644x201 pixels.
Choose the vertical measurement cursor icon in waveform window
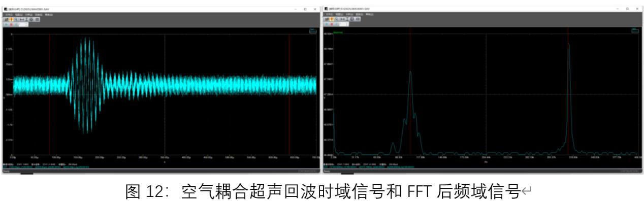[26, 19]
